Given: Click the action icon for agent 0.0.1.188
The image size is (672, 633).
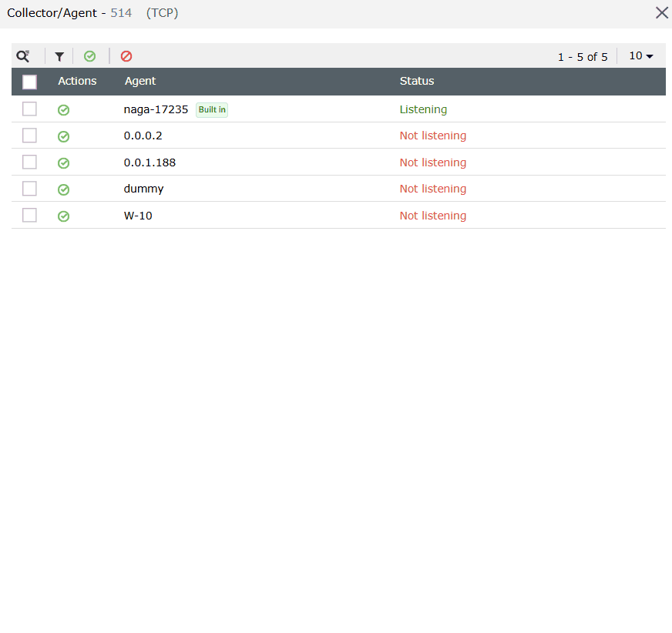Looking at the screenshot, I should (63, 162).
